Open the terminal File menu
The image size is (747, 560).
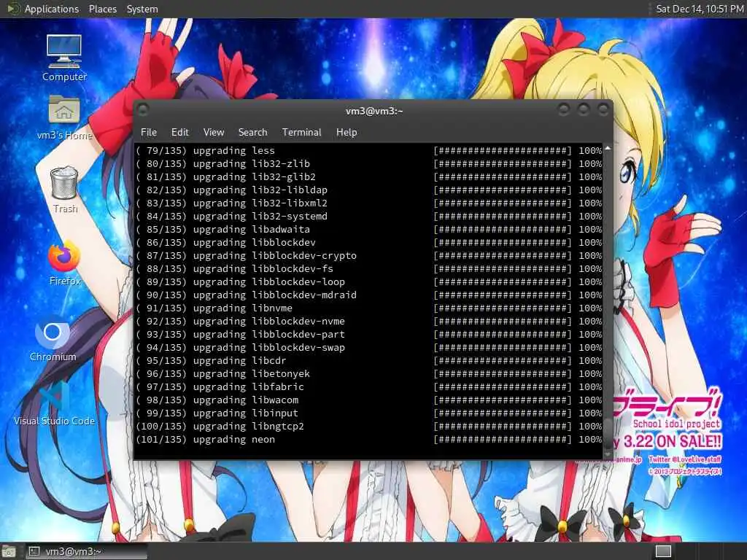point(149,133)
